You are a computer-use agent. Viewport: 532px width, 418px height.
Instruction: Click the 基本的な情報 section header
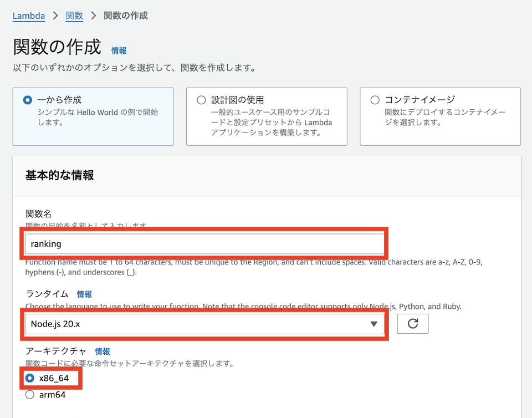pos(60,176)
